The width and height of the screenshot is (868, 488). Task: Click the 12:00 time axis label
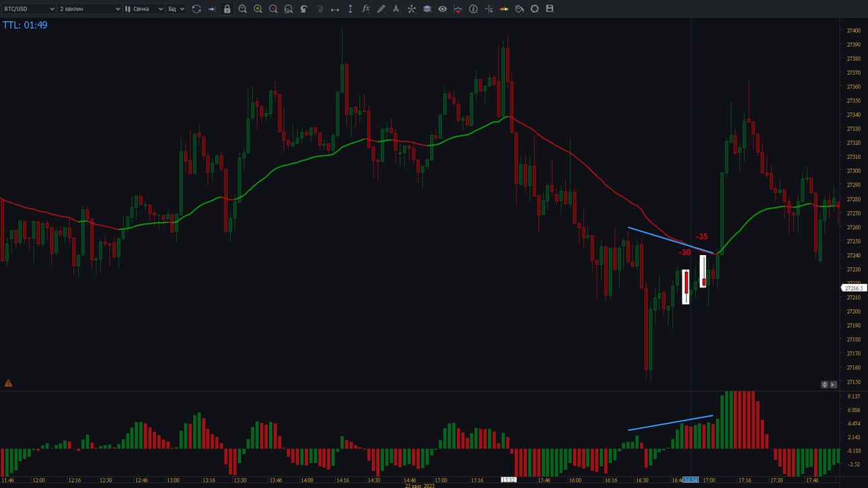coord(38,481)
